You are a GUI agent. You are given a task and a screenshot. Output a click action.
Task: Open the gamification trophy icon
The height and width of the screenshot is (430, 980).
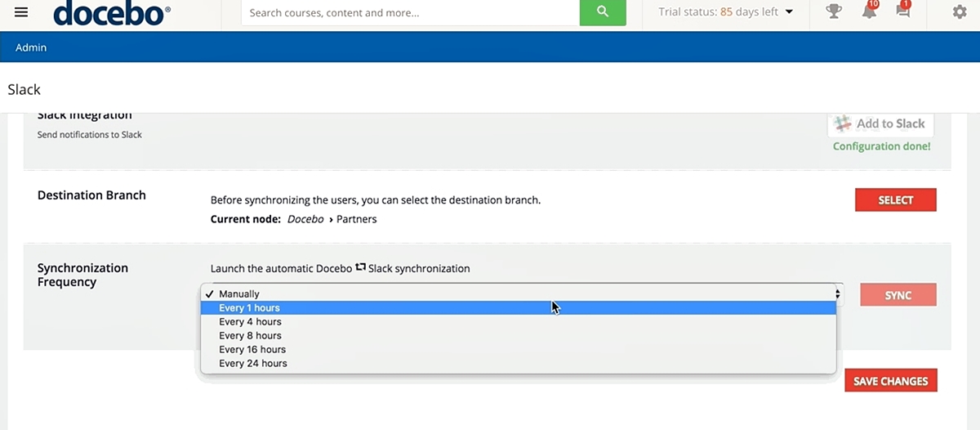click(834, 11)
